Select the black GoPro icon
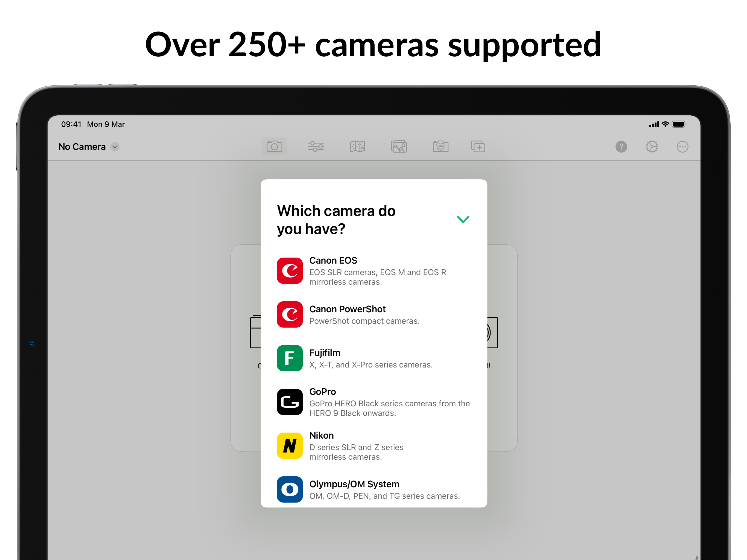Screen dimensions: 747x560 [x=290, y=402]
